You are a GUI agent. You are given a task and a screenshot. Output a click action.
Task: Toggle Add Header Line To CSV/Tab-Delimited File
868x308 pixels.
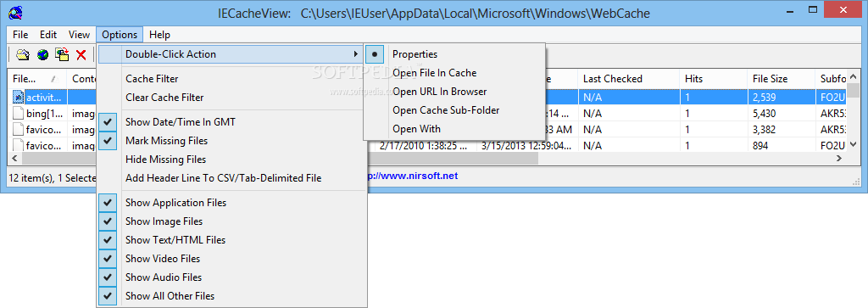click(231, 178)
